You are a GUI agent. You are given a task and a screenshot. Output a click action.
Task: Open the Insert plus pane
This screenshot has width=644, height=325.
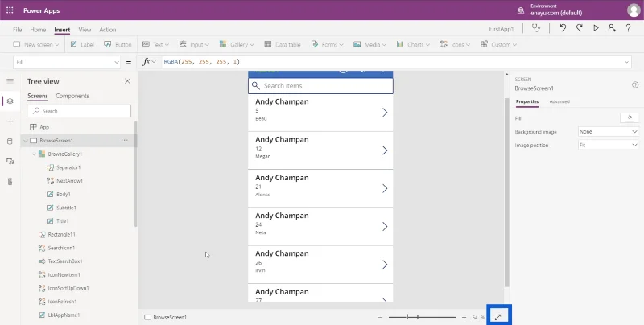pos(10,121)
